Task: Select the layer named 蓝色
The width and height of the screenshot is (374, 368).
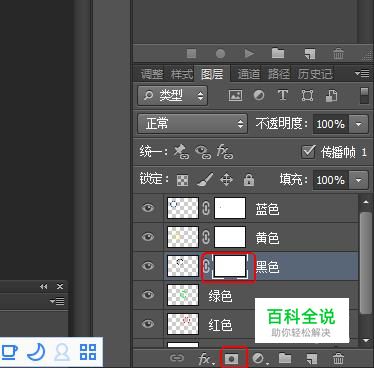Action: click(x=267, y=209)
